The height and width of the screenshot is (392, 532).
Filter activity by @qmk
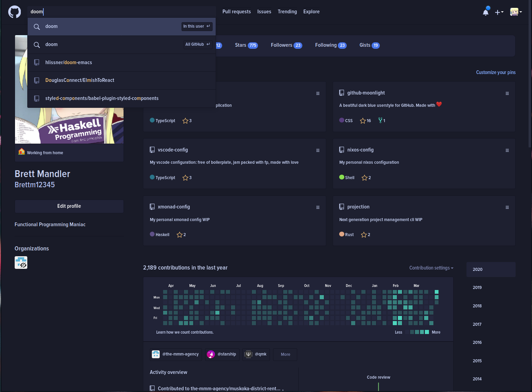256,354
